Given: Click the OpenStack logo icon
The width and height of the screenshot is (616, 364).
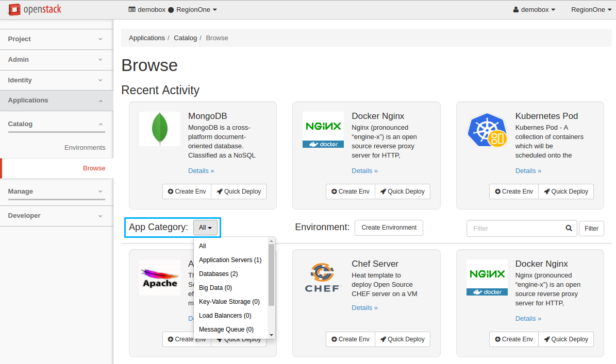Looking at the screenshot, I should (14, 9).
